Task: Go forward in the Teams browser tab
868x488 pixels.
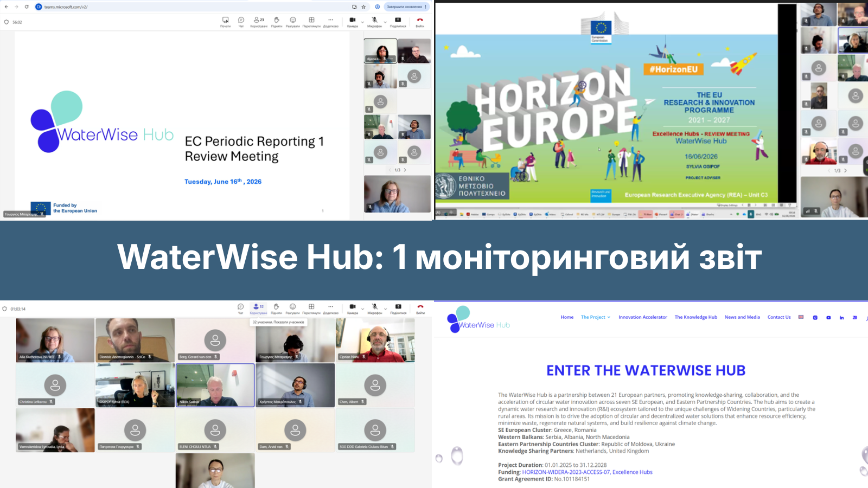Action: 16,7
